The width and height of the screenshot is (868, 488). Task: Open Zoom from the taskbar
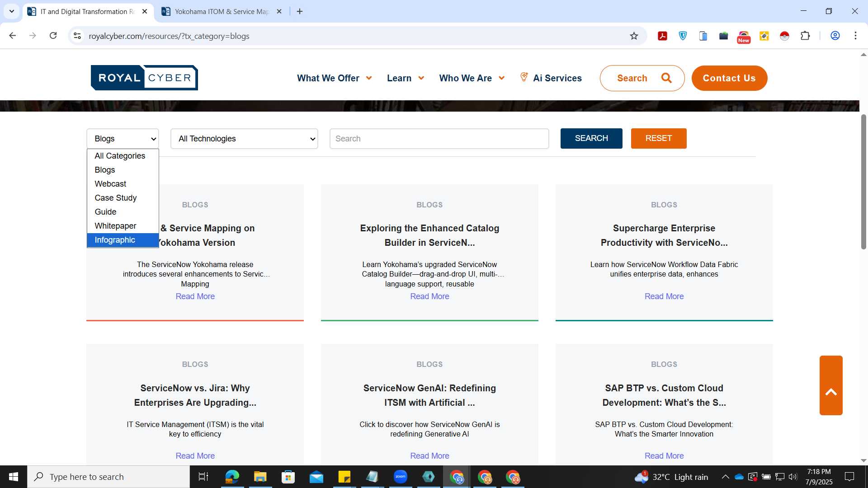[401, 477]
